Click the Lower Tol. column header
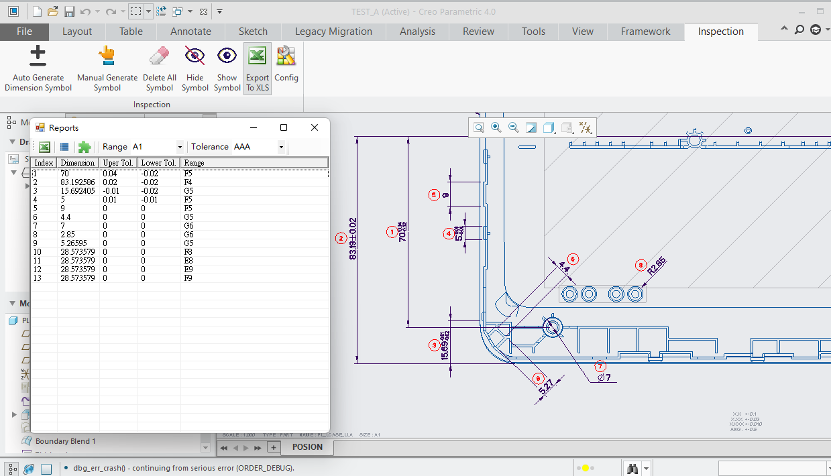Viewport: 832px width, 476px height. pyautogui.click(x=158, y=163)
